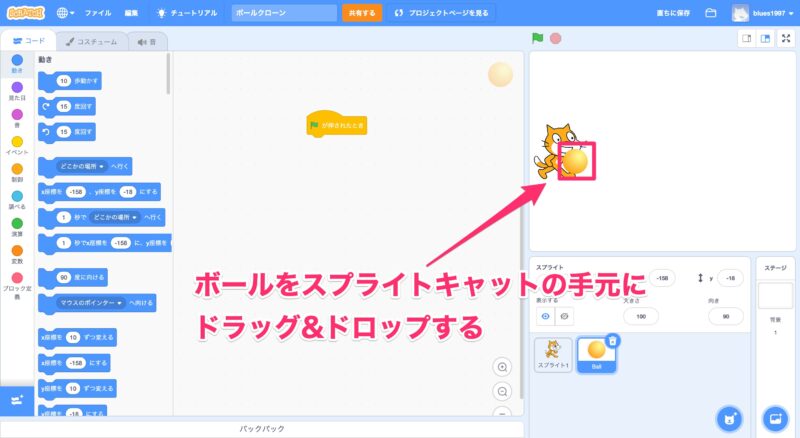The image size is (800, 438).
Task: Show the sprite using the eye icon
Action: [545, 315]
